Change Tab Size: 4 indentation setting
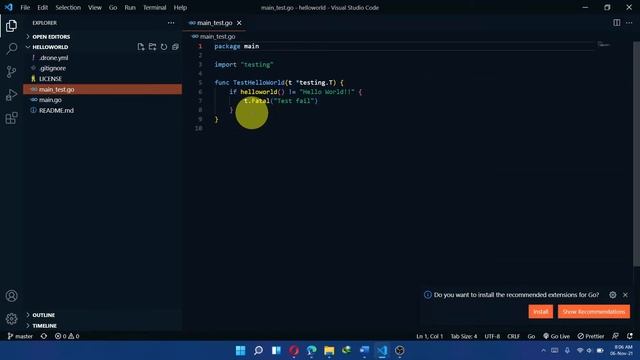640x360 pixels. tap(464, 336)
